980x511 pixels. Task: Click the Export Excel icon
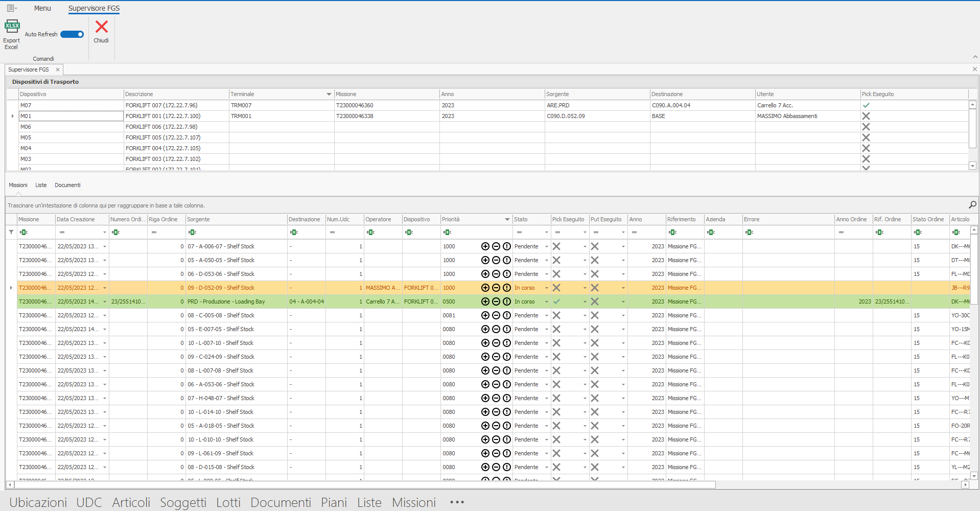point(12,27)
